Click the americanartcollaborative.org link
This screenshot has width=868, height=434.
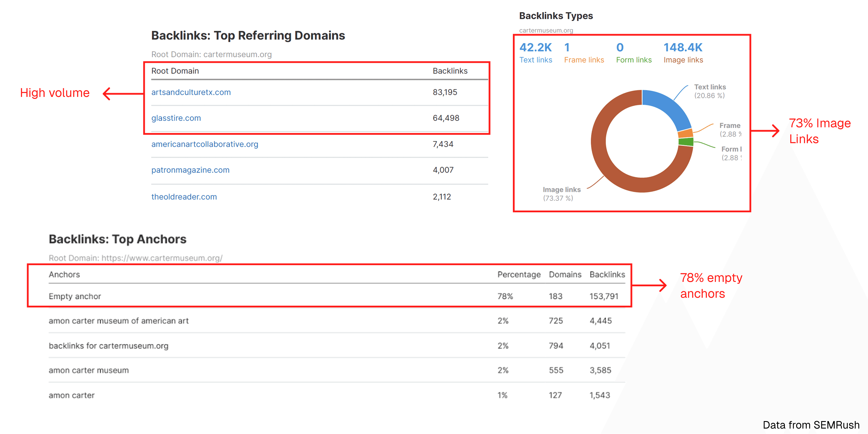pos(204,144)
